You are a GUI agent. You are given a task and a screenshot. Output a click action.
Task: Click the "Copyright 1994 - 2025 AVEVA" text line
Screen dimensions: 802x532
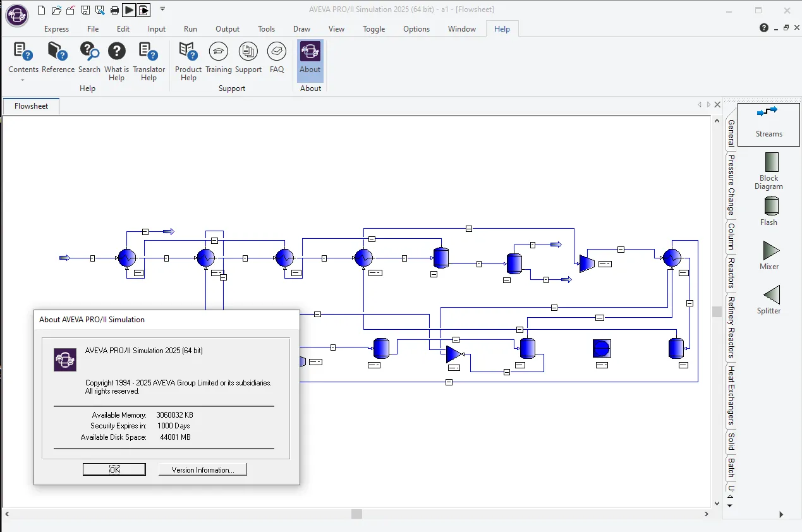[x=179, y=383]
